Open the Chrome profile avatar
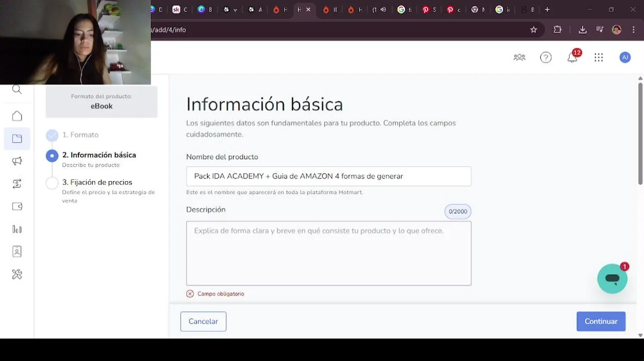The width and height of the screenshot is (644, 361). [617, 30]
